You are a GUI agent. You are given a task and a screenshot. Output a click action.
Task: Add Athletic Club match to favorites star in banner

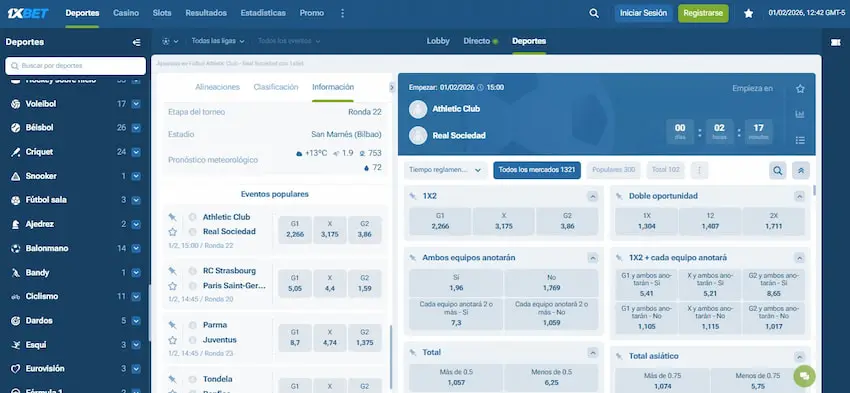pyautogui.click(x=800, y=89)
